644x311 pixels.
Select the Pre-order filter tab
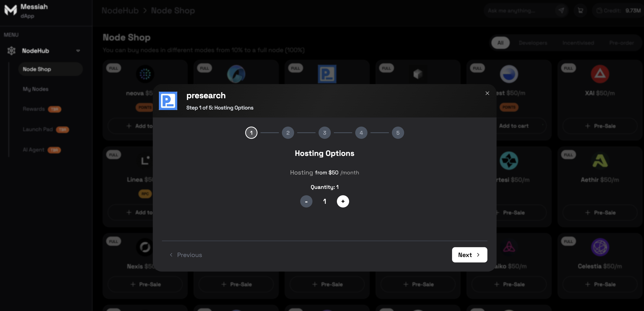click(x=621, y=43)
